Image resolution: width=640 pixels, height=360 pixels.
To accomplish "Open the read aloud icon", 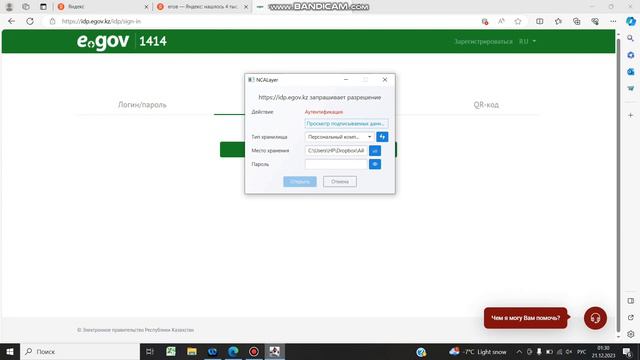I will (501, 21).
